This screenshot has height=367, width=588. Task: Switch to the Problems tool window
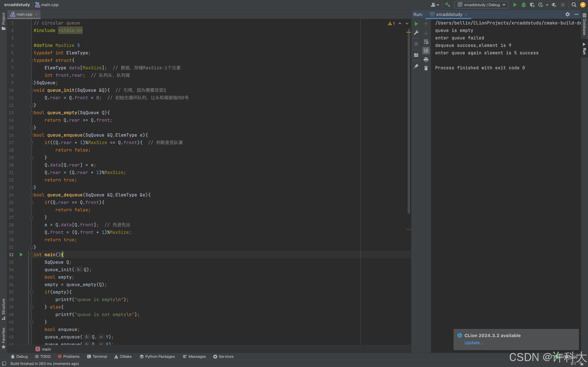click(69, 356)
